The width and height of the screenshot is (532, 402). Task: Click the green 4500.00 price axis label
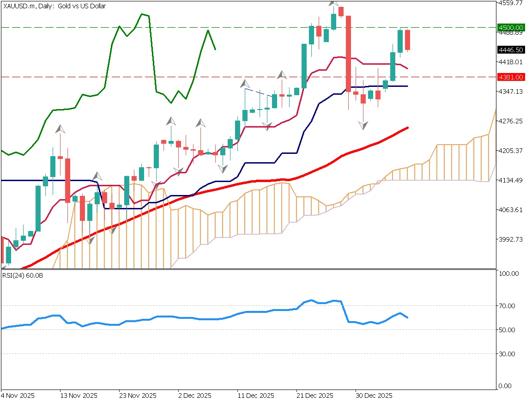[x=511, y=28]
